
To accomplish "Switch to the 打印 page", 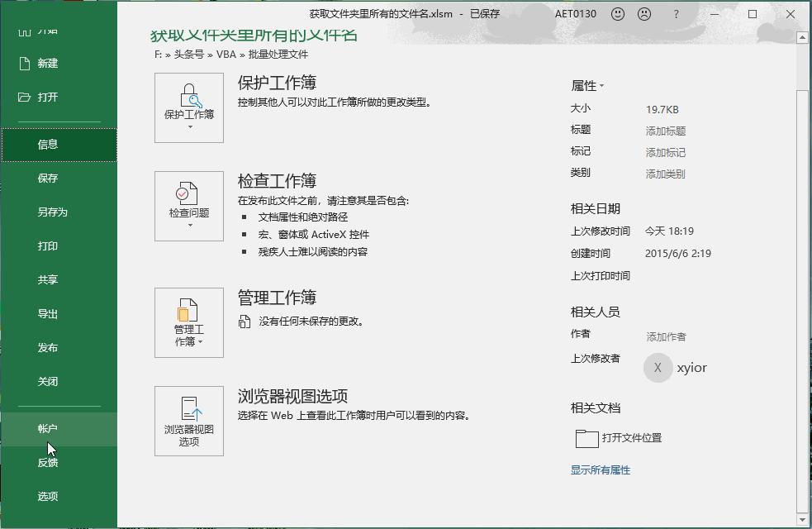I will point(48,245).
